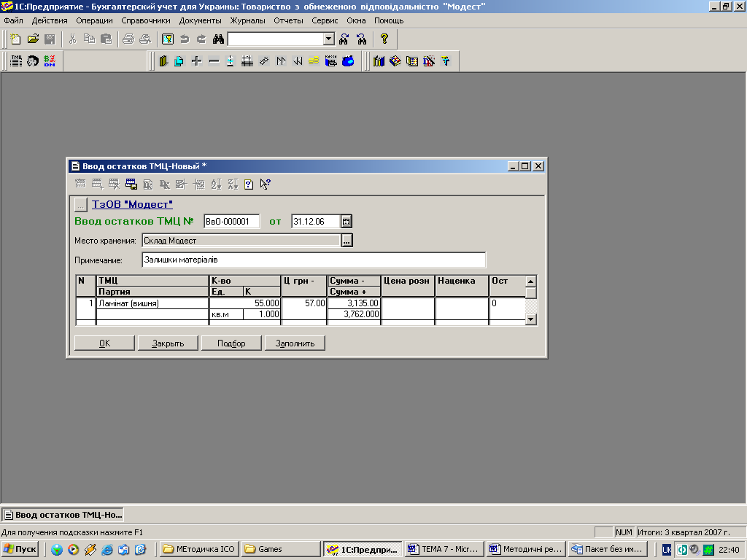Image resolution: width=747 pixels, height=560 pixels.
Task: Open the МЕтодичка ІСО folder taskbar item
Action: [199, 549]
